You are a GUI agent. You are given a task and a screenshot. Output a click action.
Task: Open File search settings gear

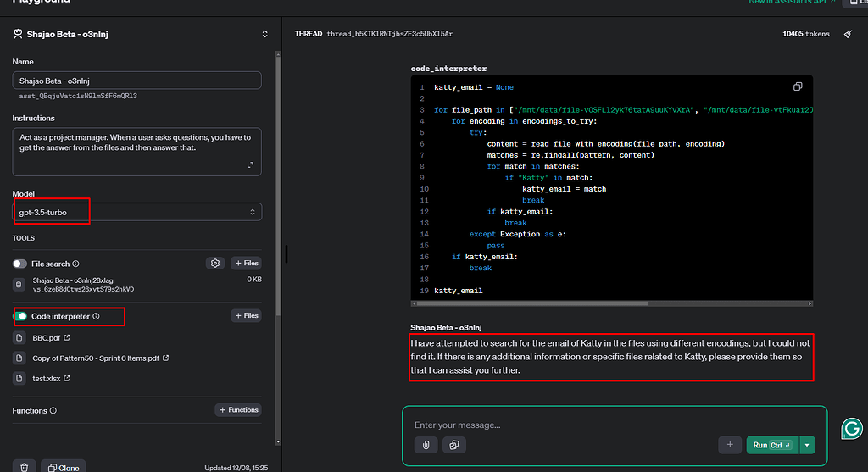[x=215, y=264]
